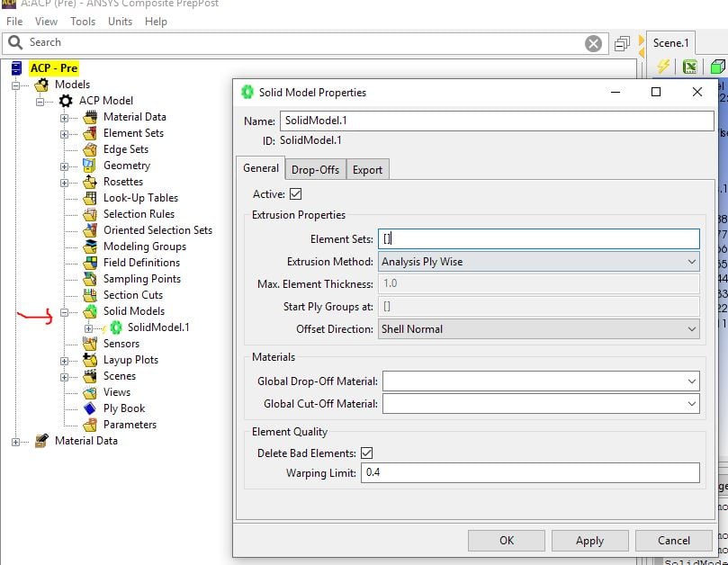Viewport: 728px width, 565px height.
Task: Clear the search box with X button
Action: click(593, 44)
